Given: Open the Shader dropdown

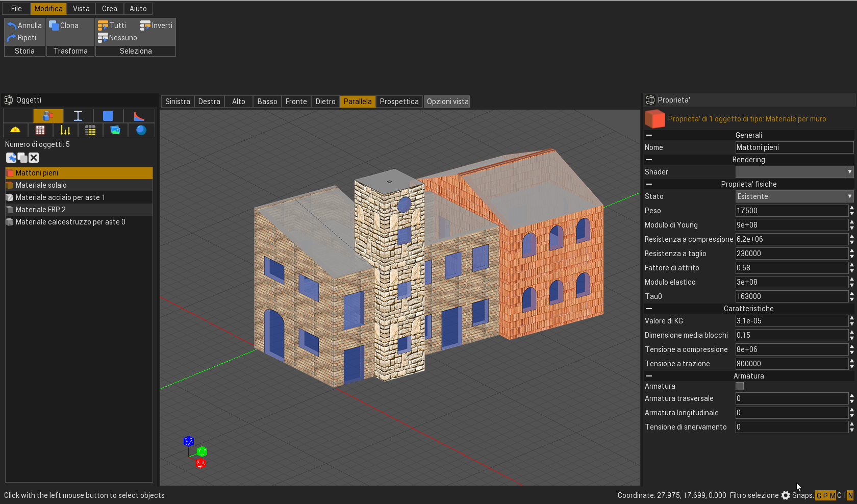Looking at the screenshot, I should click(794, 172).
